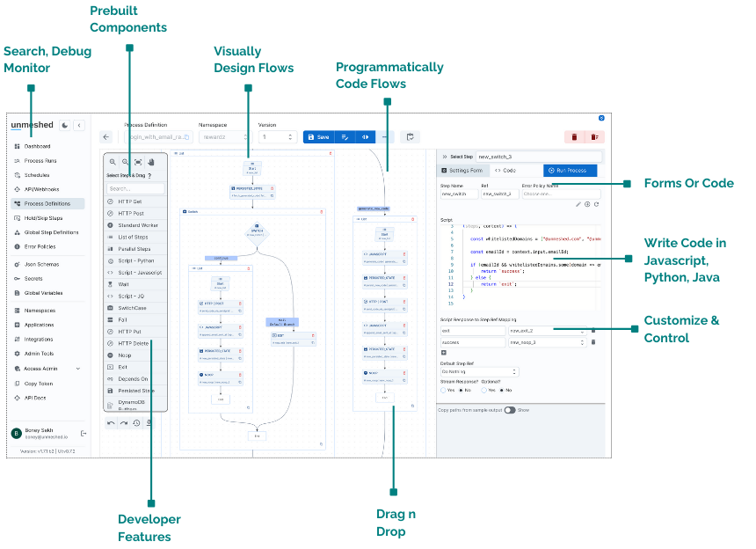Image resolution: width=756 pixels, height=549 pixels.
Task: Click the plus icon to add a mapping
Action: coord(444,352)
